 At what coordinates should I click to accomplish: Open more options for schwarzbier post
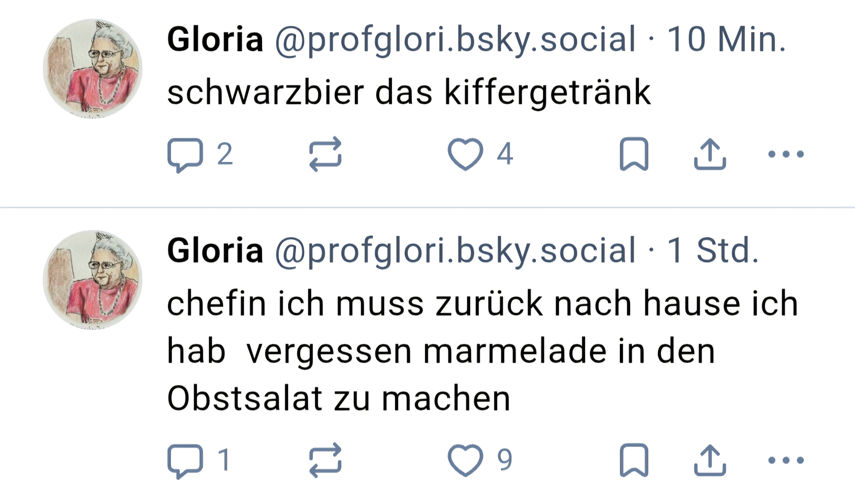pyautogui.click(x=786, y=154)
